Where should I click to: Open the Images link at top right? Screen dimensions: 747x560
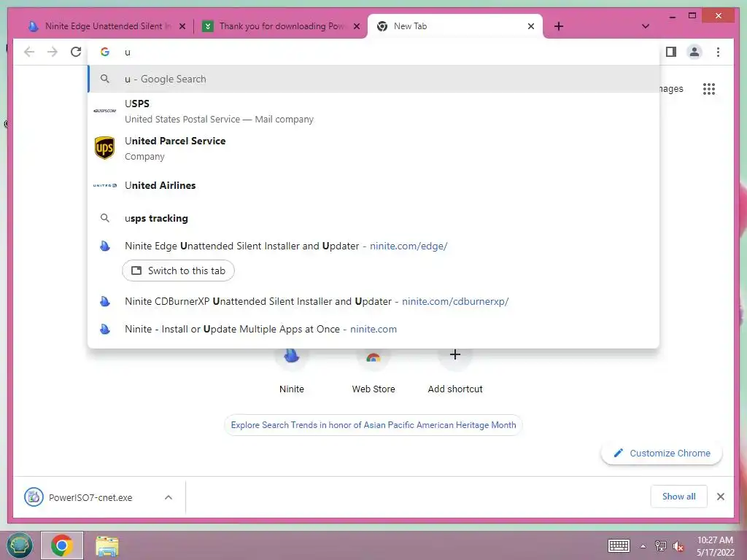tap(671, 88)
